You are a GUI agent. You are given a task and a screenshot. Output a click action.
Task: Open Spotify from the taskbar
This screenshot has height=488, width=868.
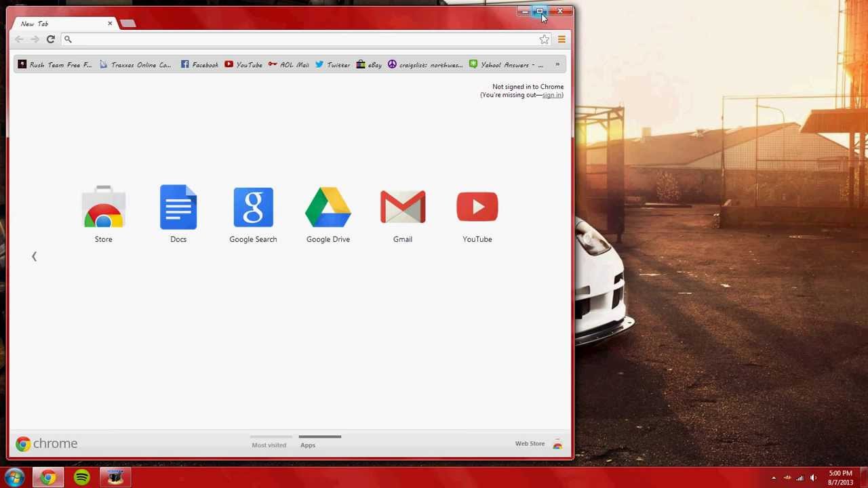82,478
